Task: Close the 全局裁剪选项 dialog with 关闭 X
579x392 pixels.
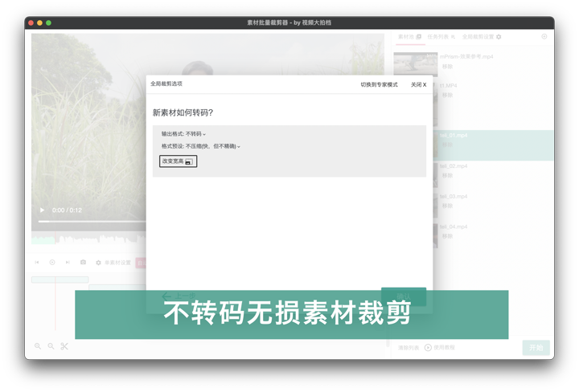Action: (418, 84)
